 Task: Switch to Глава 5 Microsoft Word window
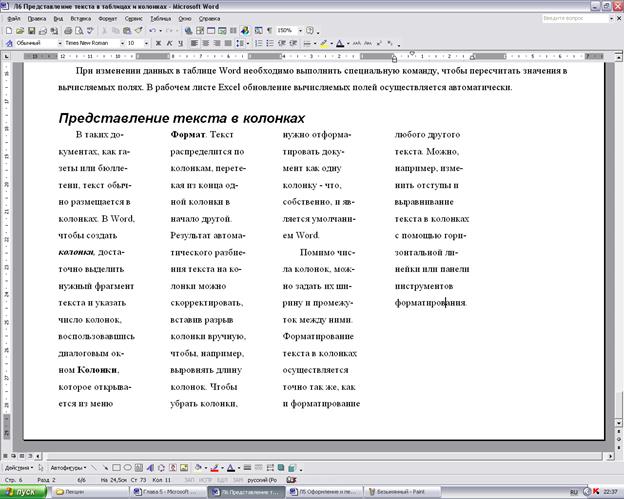tap(168, 492)
